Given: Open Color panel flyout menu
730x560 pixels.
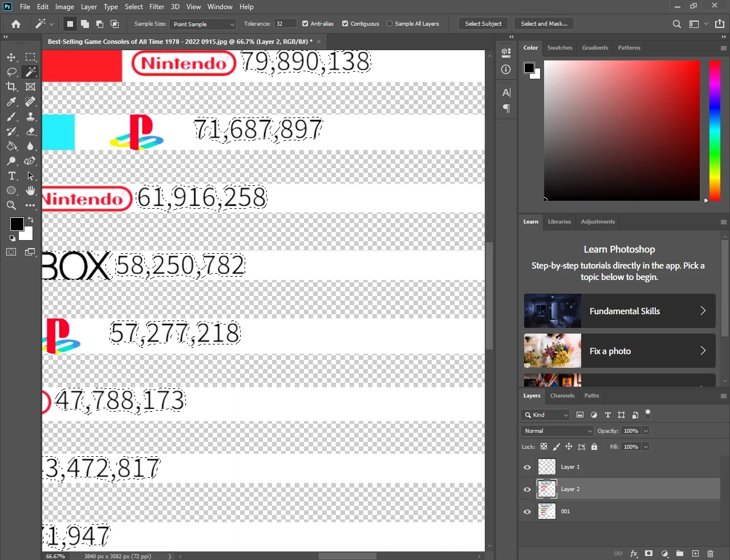Looking at the screenshot, I should click(x=723, y=48).
